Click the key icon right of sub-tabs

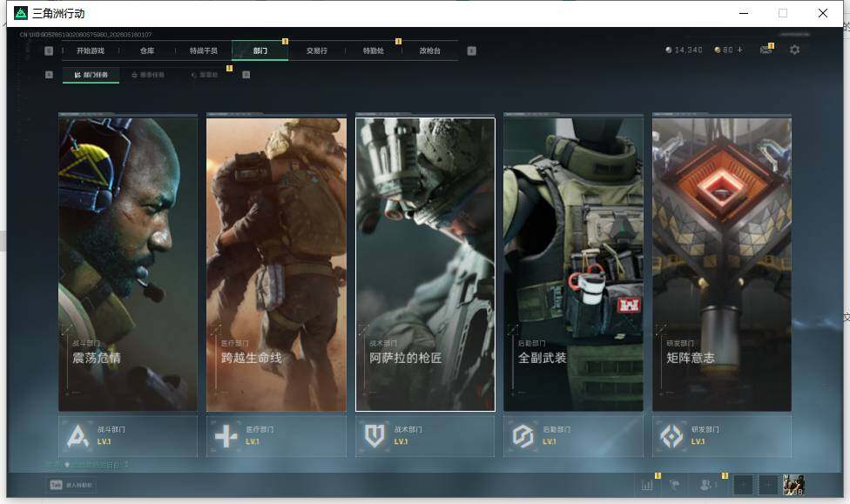coord(246,75)
